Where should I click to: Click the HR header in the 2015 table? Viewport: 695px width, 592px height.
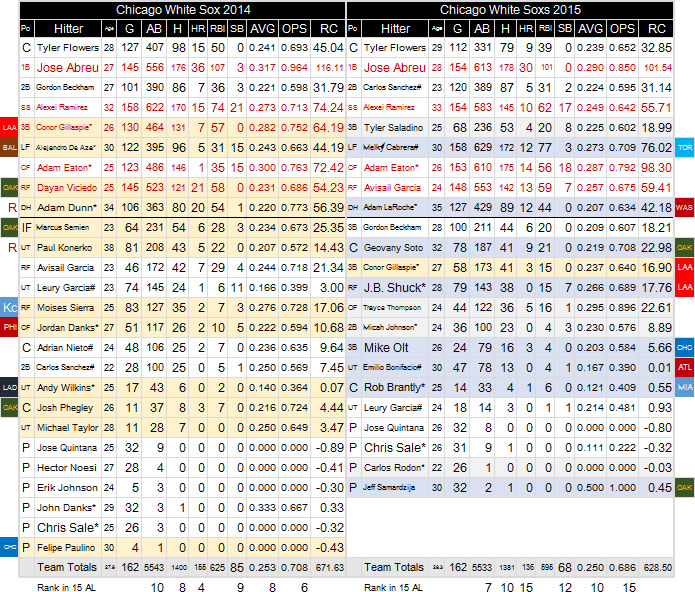(x=526, y=29)
